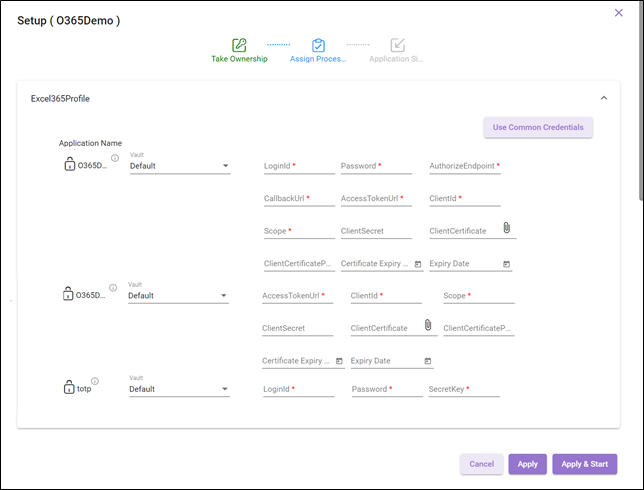Open the calendar for the first application's Expiry Date
Viewport: 644px width, 490px height.
click(x=507, y=264)
